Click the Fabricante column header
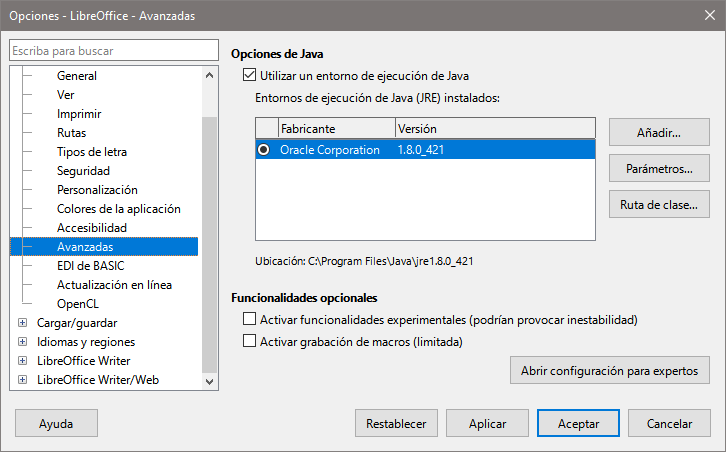 pos(337,128)
